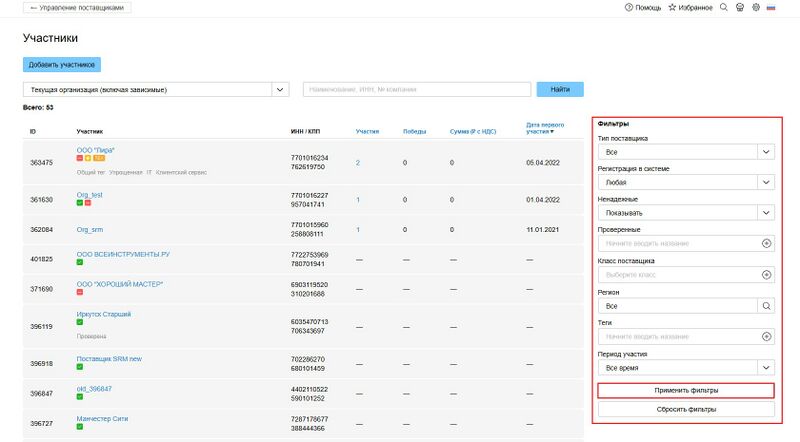Click the red badge under ООО "Лира"

point(80,158)
